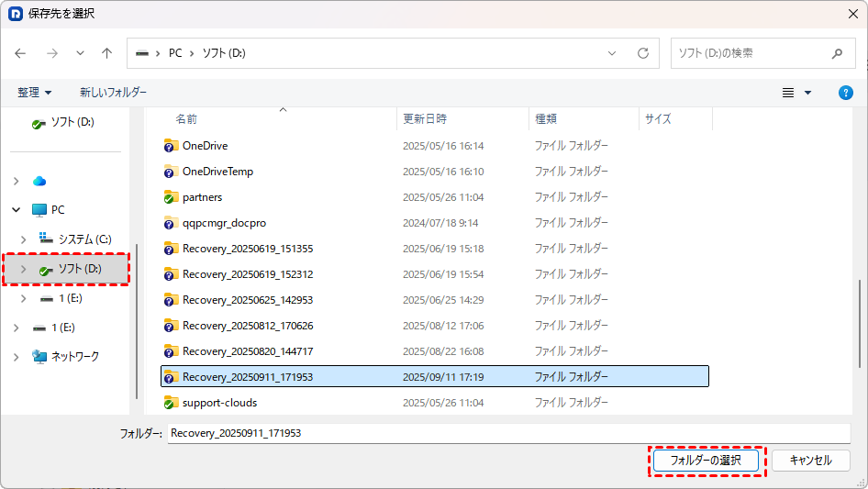
Task: Click the search magnifier icon
Action: pyautogui.click(x=837, y=53)
